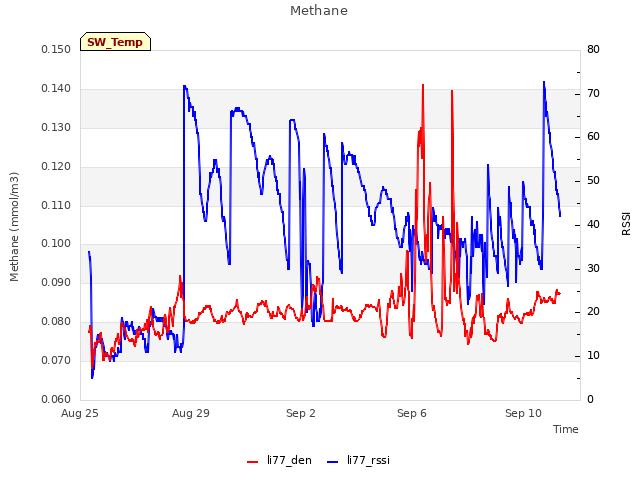Image resolution: width=640 pixels, height=480 pixels.
Task: Click the 80 RSSI axis value
Action: 593,50
